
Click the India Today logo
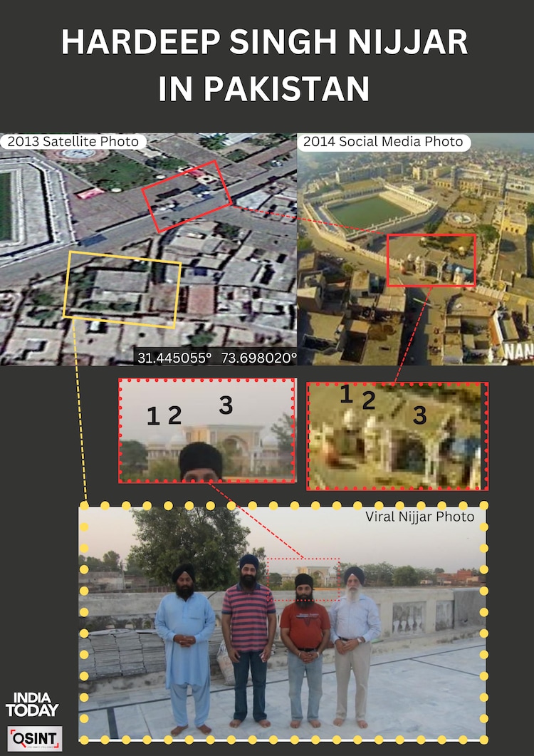(32, 704)
